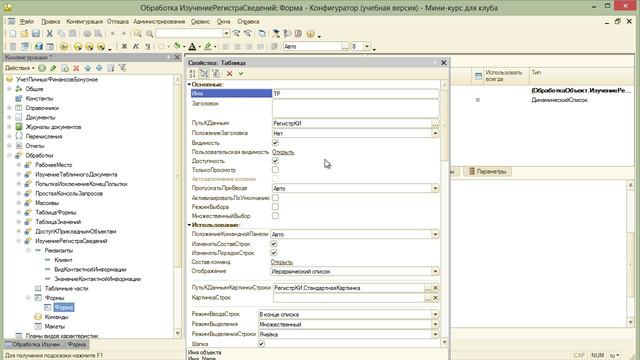640x360 pixels.
Task: Add new object in Configuration panel
Action: (x=42, y=68)
